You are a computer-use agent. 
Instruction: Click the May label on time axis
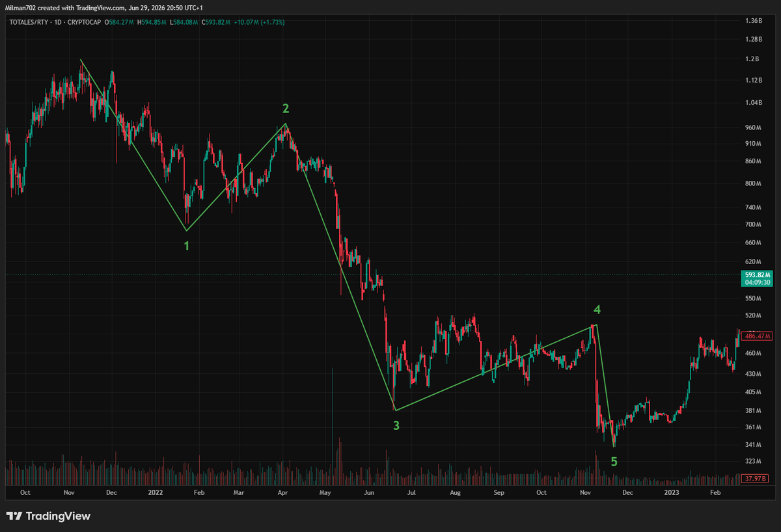point(326,493)
